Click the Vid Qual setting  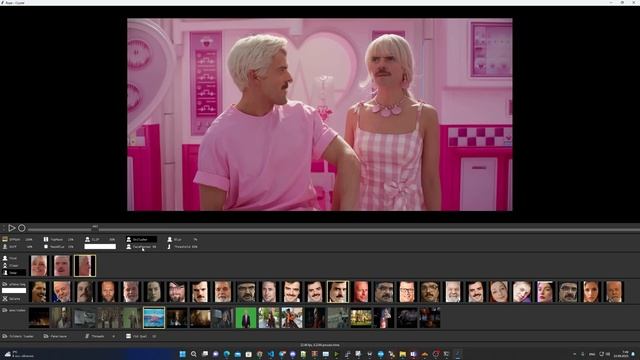141,336
